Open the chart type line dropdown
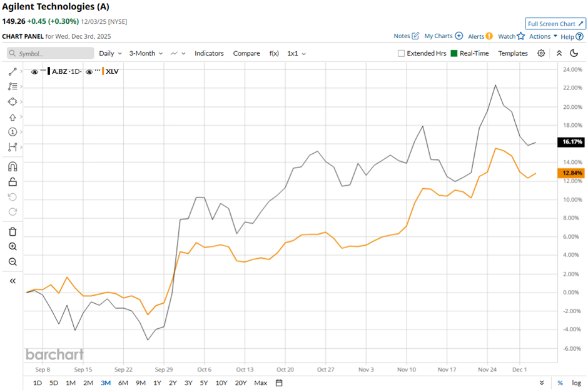Screen dimensions: 588x392 tap(178, 53)
